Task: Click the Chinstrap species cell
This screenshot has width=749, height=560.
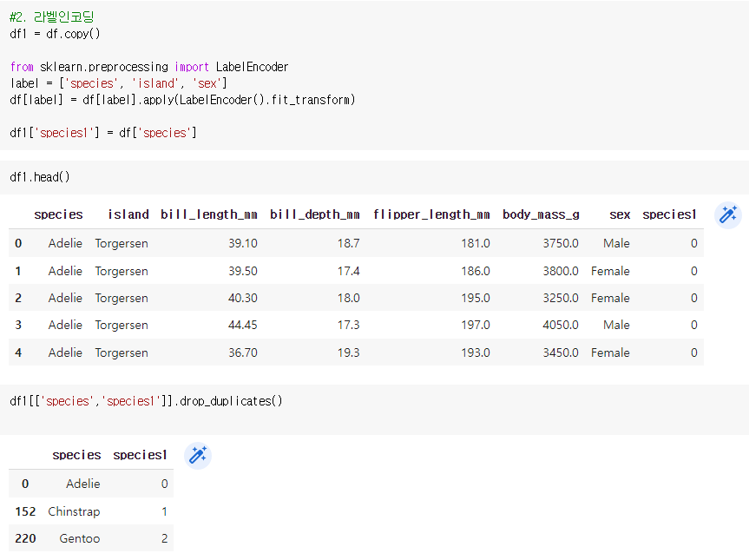Action: point(74,511)
